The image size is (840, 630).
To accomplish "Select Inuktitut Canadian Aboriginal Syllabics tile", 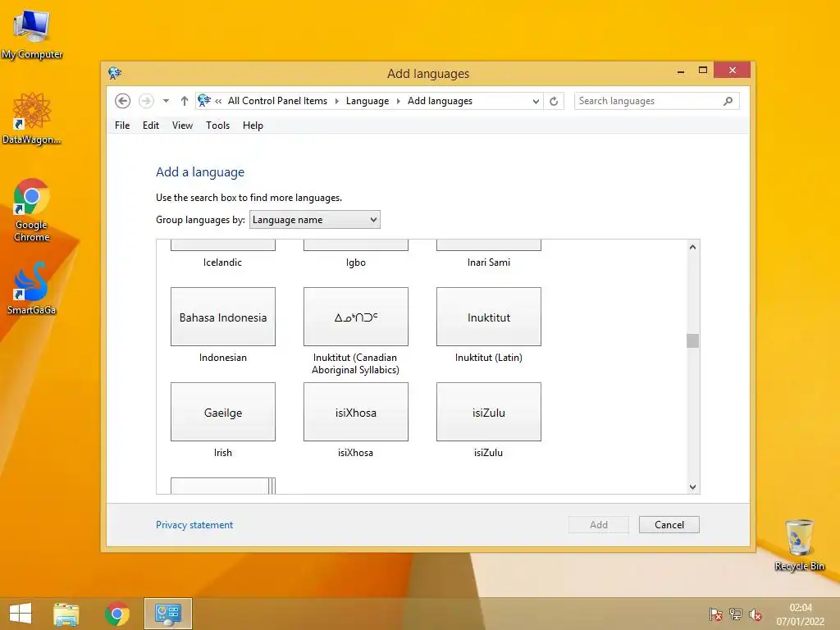I will point(356,317).
